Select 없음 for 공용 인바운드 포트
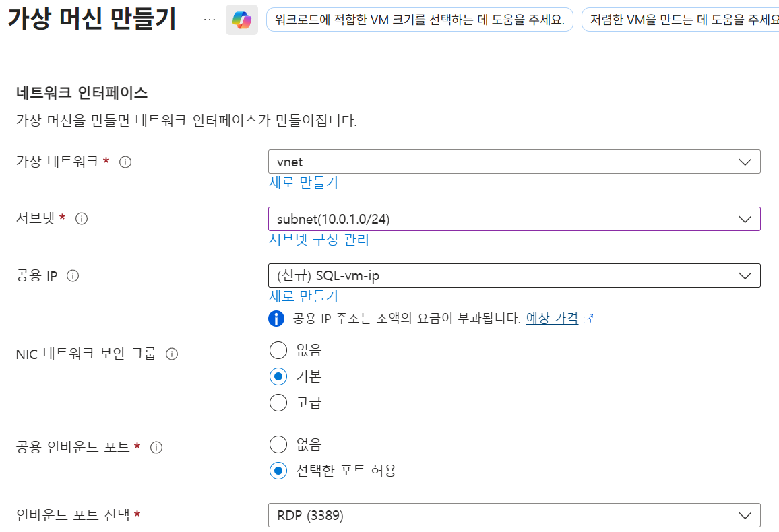 (x=278, y=444)
